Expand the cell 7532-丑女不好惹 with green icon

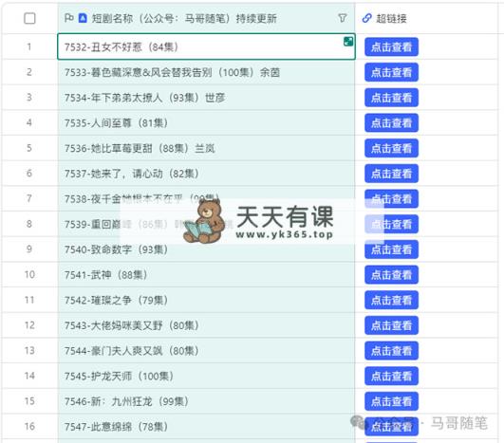click(x=348, y=42)
